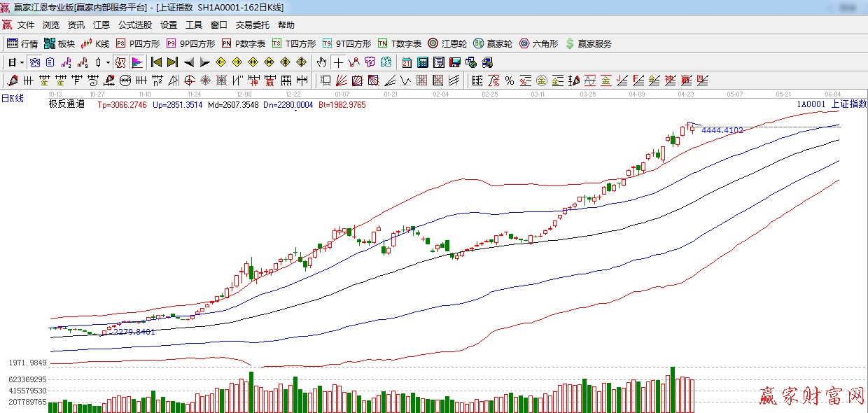Select the hand pan tool
Viewport: 868px width, 413px height.
[x=321, y=62]
